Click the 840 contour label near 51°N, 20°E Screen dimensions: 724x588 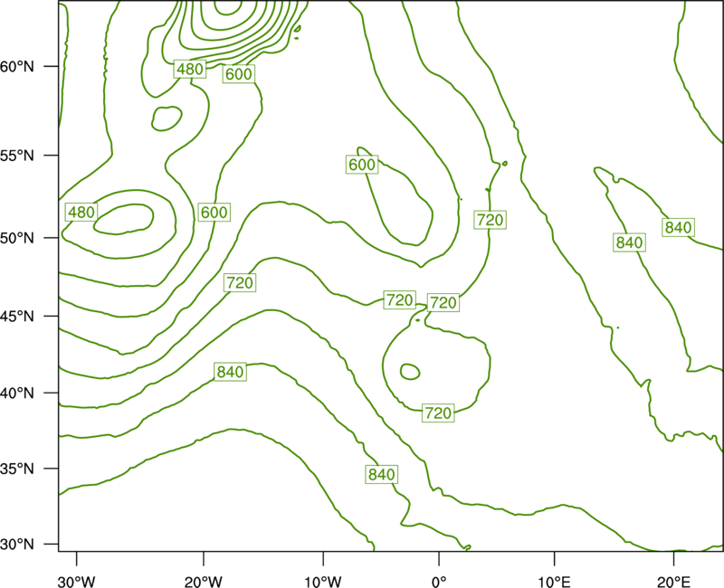pyautogui.click(x=678, y=228)
